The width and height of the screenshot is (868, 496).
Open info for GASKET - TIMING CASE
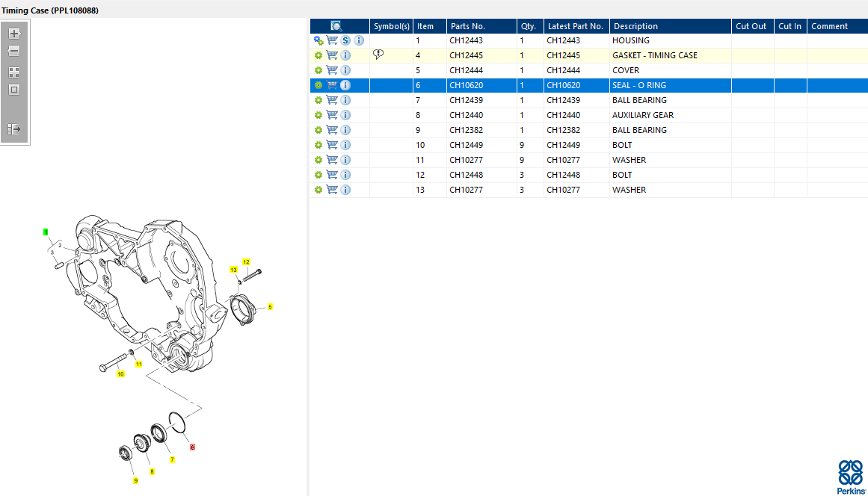[x=345, y=55]
